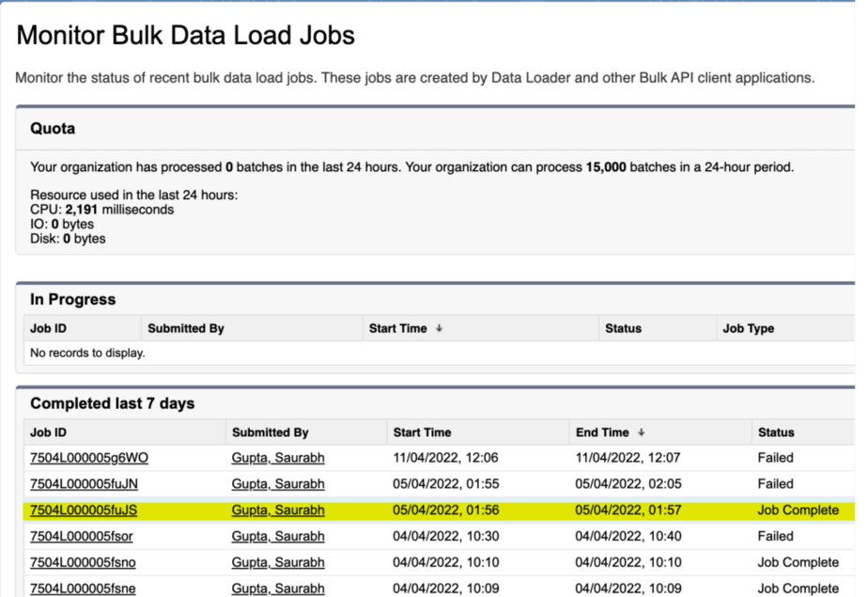Click the sort arrow beside End Time
Viewport: 868px width, 597px height.
point(641,432)
